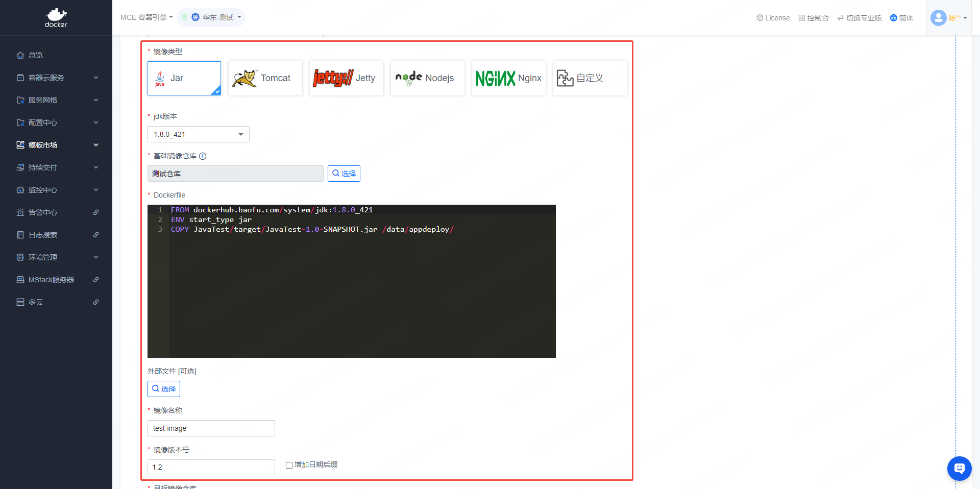
Task: Open the jdk版本 dropdown
Action: pyautogui.click(x=198, y=134)
